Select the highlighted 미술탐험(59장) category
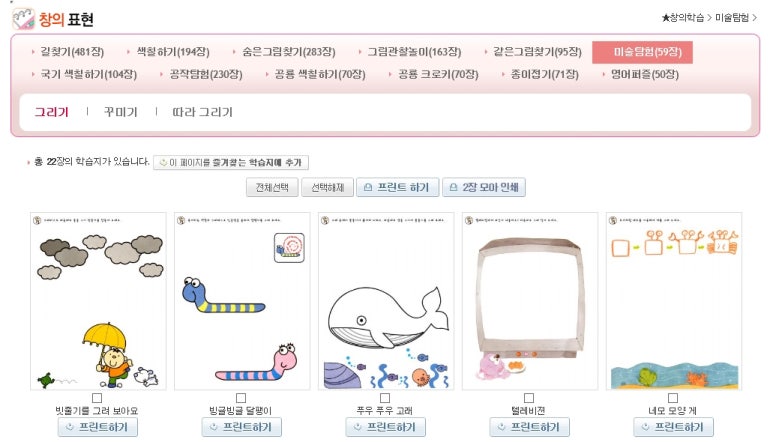773x442 pixels. pos(642,52)
